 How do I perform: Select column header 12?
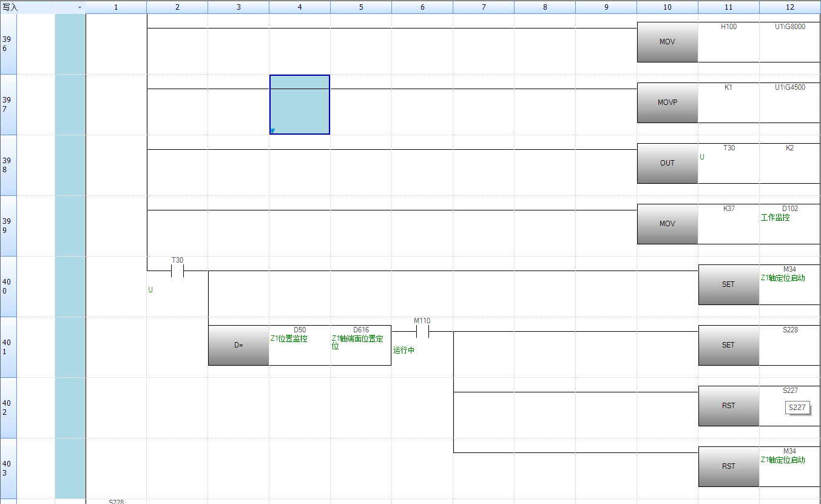(x=789, y=7)
